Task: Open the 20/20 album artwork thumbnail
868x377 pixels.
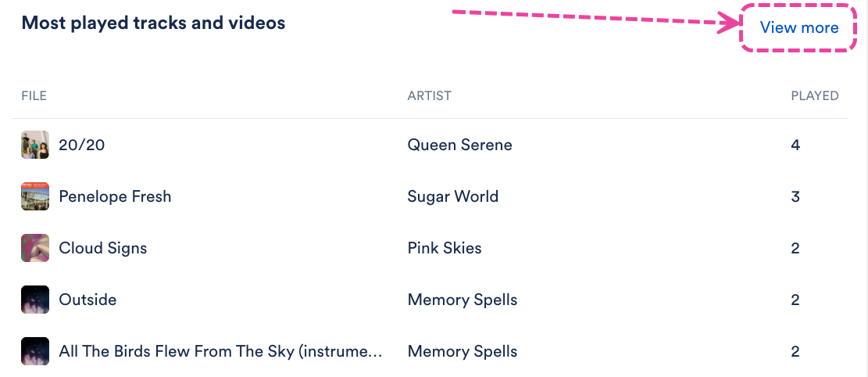Action: 35,145
